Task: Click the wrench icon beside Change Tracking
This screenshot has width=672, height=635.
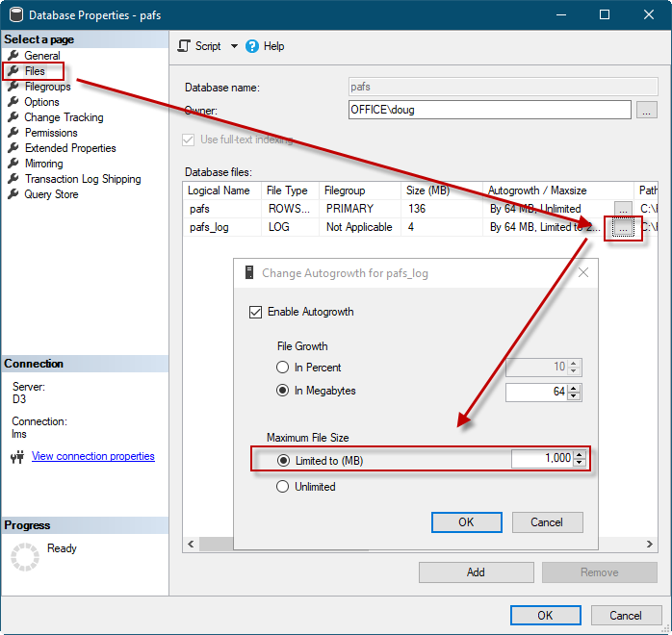Action: pos(13,116)
